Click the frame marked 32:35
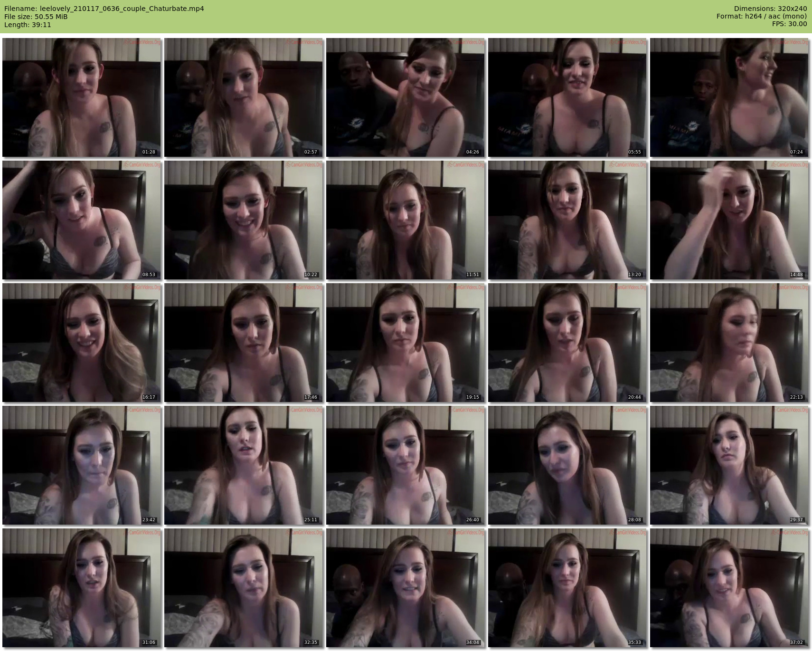The image size is (812, 651). [x=244, y=588]
